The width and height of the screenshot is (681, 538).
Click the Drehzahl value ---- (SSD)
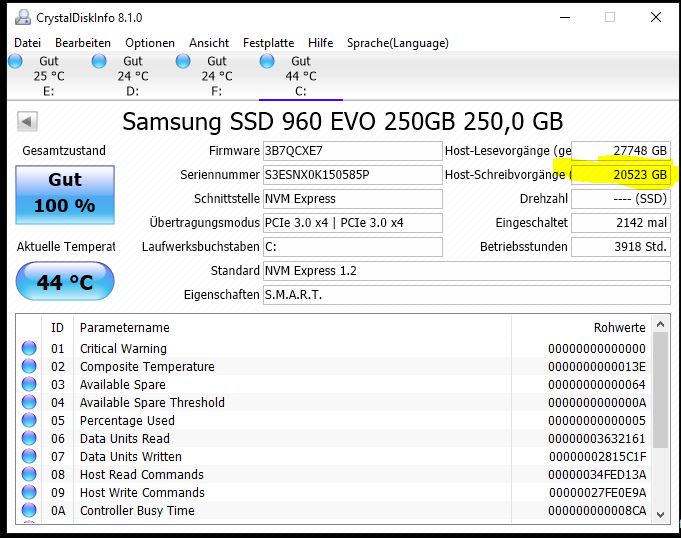click(x=621, y=198)
